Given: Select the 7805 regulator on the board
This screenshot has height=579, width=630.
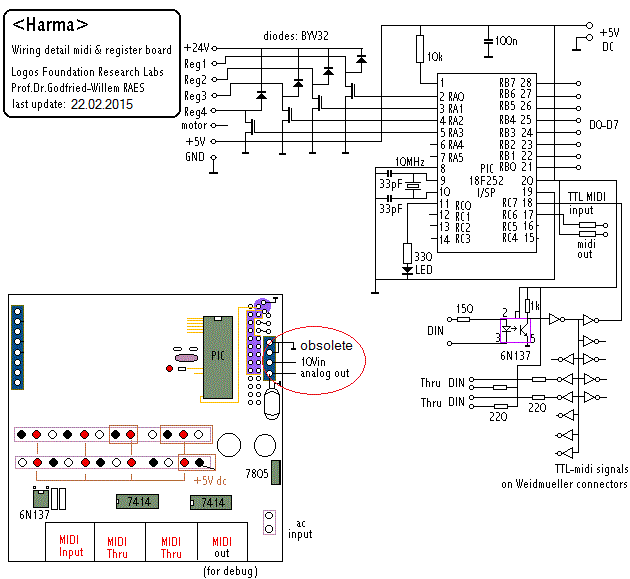Looking at the screenshot, I should click(x=275, y=472).
